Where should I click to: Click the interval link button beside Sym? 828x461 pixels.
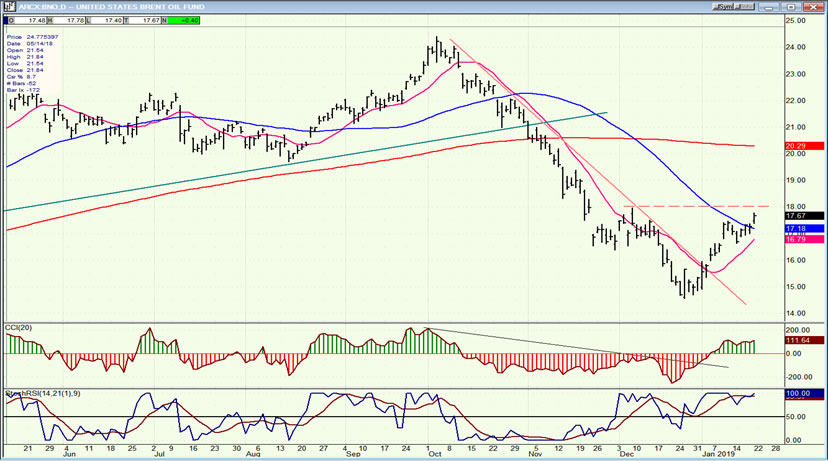pos(747,7)
